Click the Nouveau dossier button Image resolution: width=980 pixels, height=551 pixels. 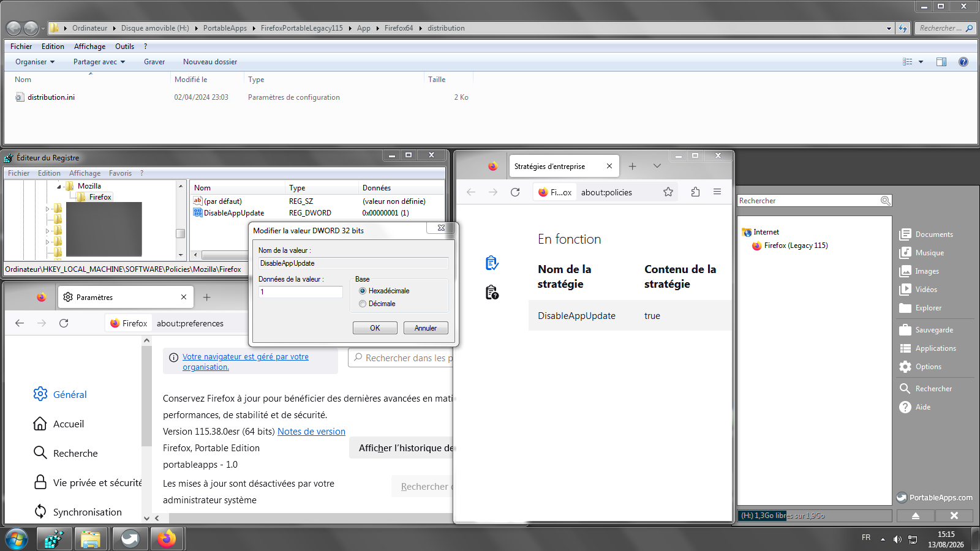pos(210,62)
